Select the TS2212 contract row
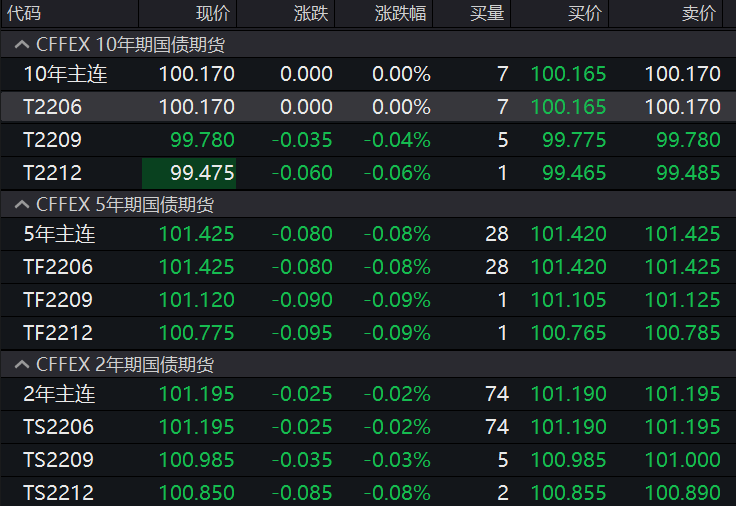736x506 pixels. 58,493
